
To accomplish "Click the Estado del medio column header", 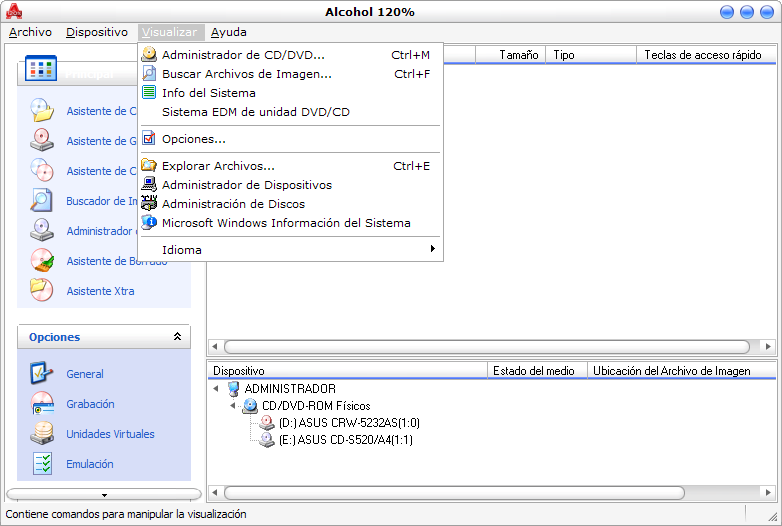I will click(x=534, y=371).
